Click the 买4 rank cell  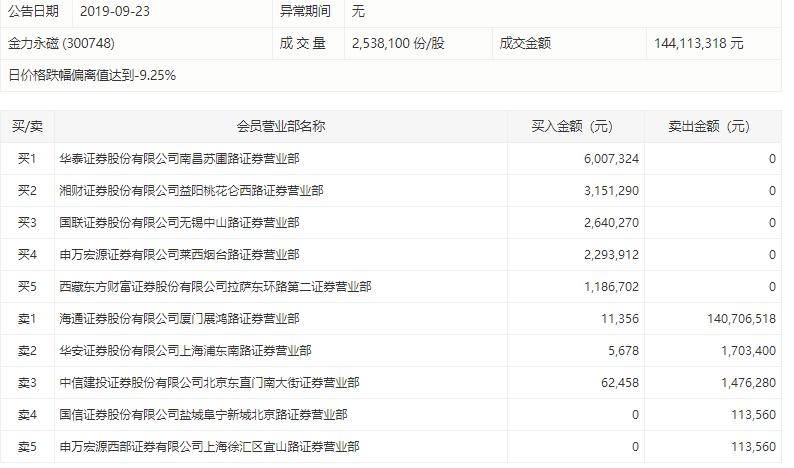click(27, 255)
